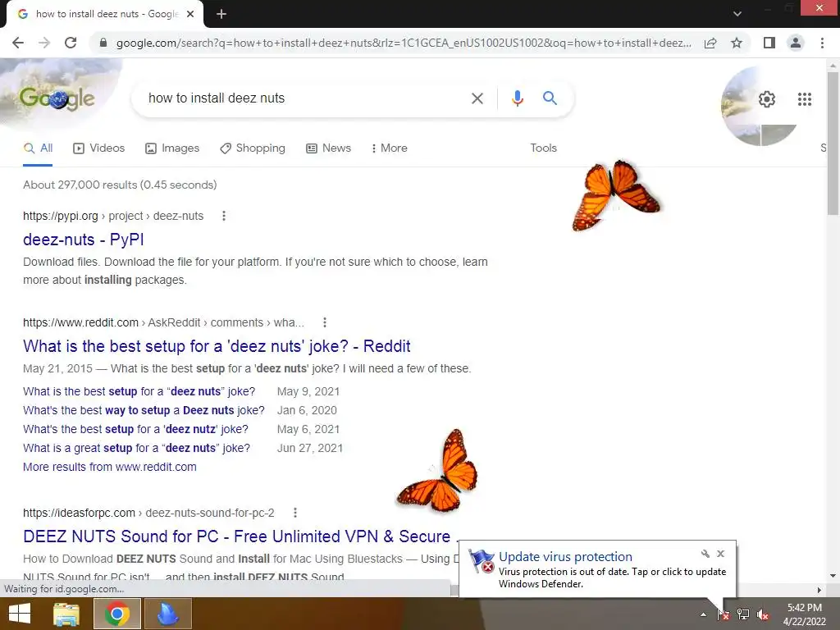The height and width of the screenshot is (630, 840).
Task: Open the Chrome three-dot menu
Action: pyautogui.click(x=822, y=43)
